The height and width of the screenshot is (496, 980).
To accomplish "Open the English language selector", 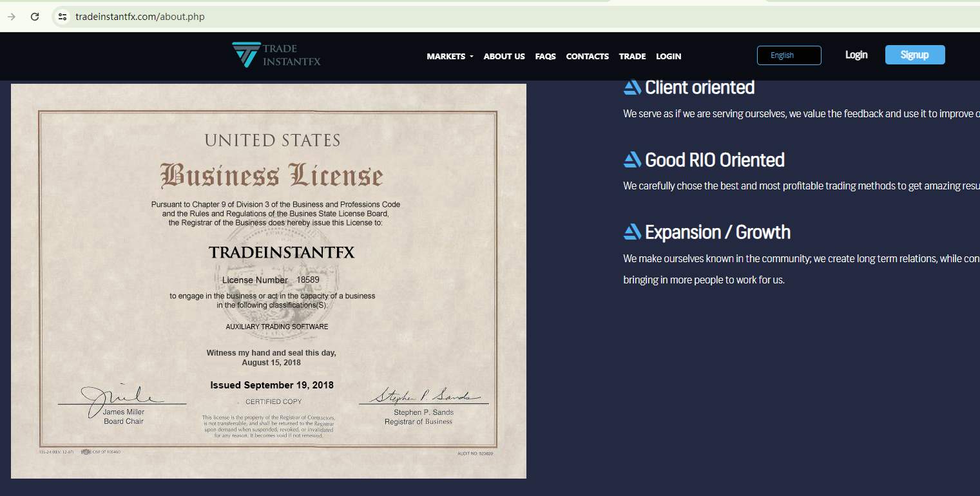I will click(x=789, y=55).
